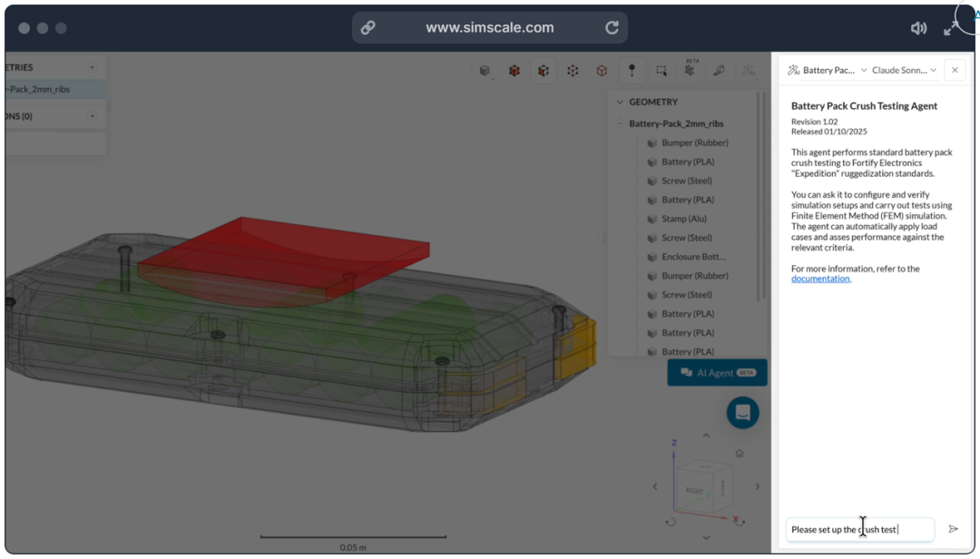
Task: Click the paint brush icon in viewer toolbar
Action: pos(720,71)
